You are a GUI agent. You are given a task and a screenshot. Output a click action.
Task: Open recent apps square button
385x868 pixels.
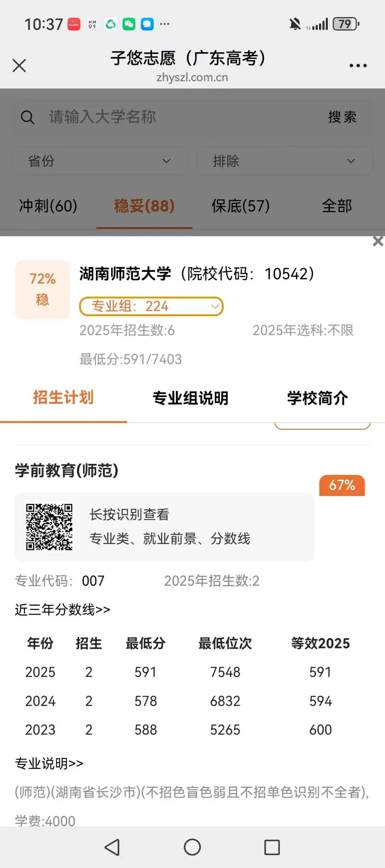(272, 847)
